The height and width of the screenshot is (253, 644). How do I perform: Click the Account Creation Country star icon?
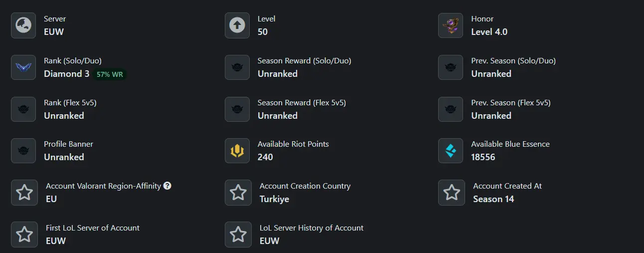point(238,193)
